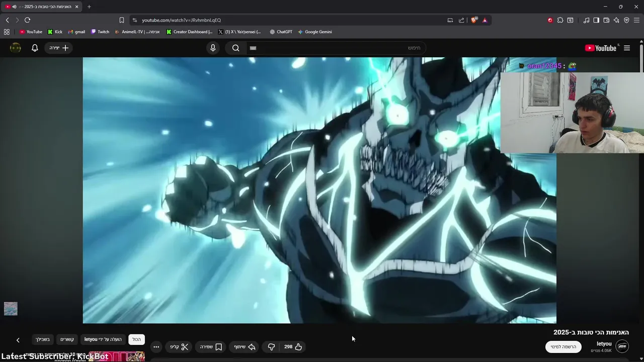Screen dimensions: 644x362
Task: Toggle the browser sidebar panel icon
Action: click(x=596, y=20)
